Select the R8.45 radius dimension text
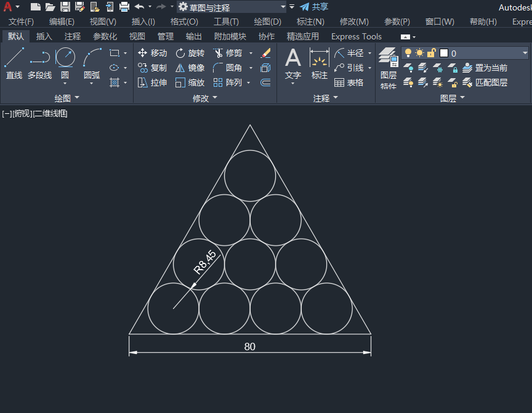The width and height of the screenshot is (532, 413). (204, 262)
